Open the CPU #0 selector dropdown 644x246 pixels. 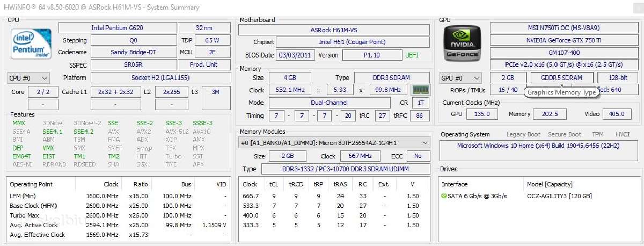pyautogui.click(x=28, y=78)
